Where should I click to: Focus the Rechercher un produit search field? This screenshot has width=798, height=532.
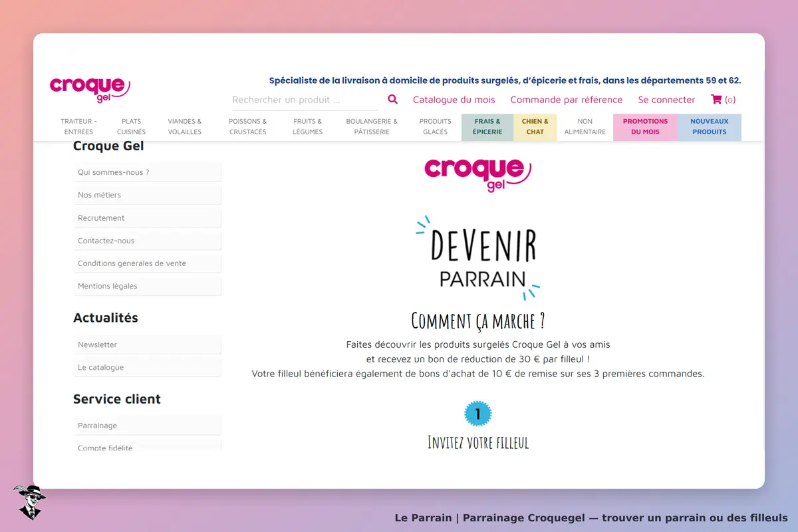tap(305, 100)
